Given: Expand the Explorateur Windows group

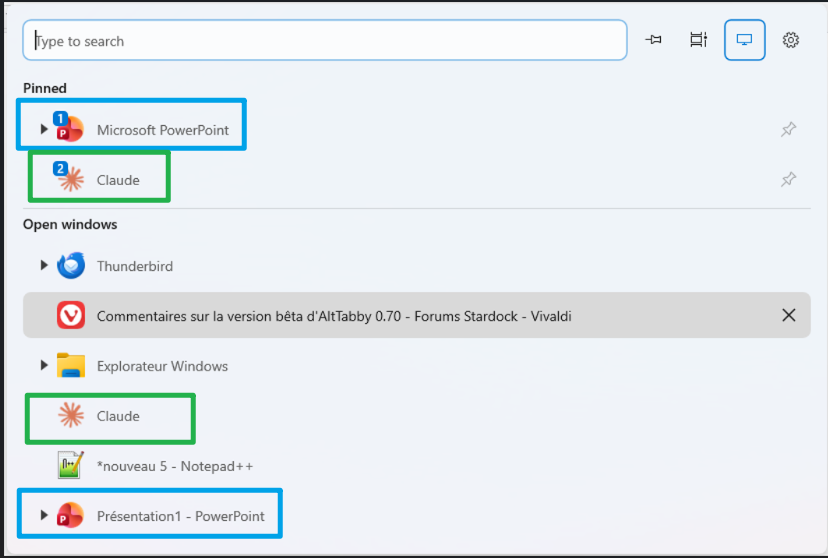Looking at the screenshot, I should 44,365.
